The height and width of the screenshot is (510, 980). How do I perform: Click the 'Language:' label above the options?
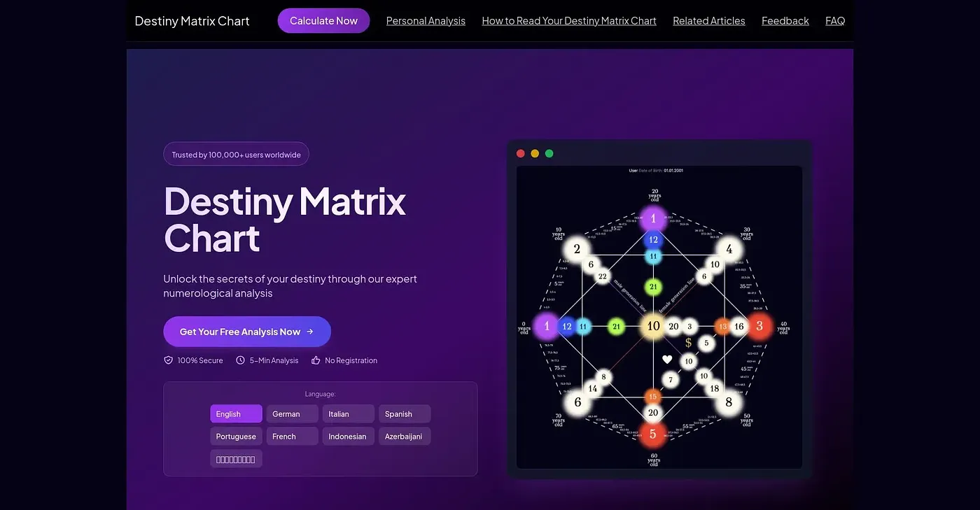coord(321,394)
